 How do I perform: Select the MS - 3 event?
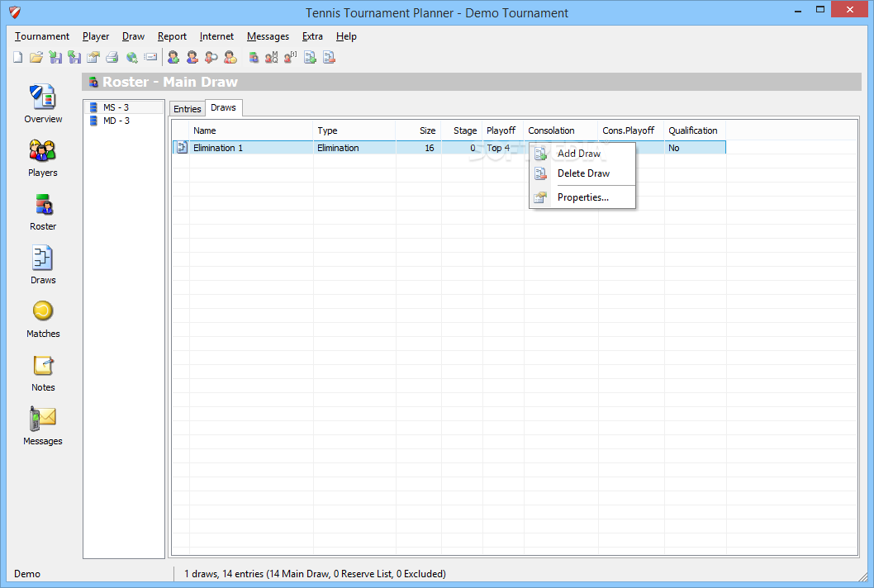pyautogui.click(x=124, y=107)
